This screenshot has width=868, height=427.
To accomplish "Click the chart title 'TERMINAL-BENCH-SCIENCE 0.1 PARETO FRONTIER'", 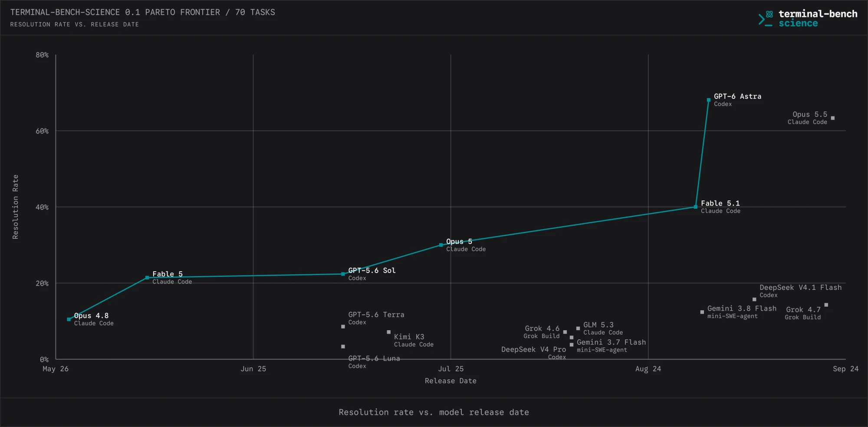I will click(x=115, y=12).
